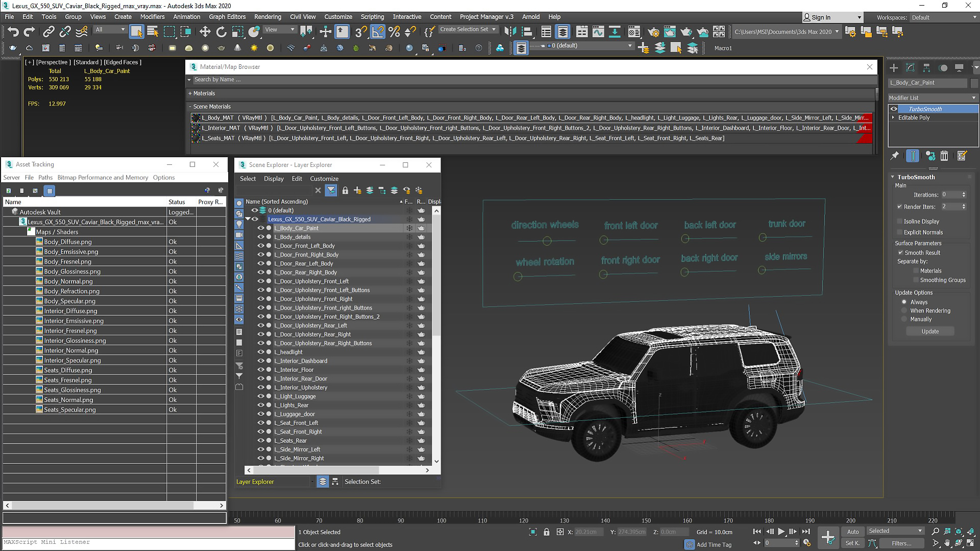Click the Update button in TurboSmooth
This screenshot has width=980, height=551.
(x=930, y=331)
